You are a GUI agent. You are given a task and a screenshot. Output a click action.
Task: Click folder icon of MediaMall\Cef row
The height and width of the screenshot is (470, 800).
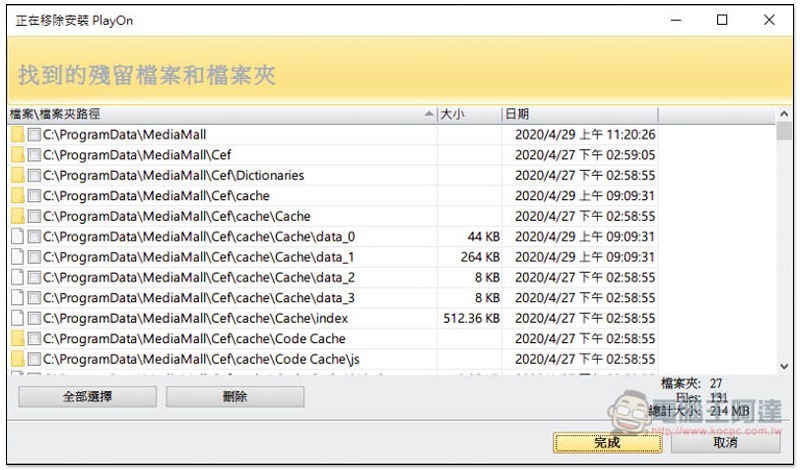(x=17, y=155)
